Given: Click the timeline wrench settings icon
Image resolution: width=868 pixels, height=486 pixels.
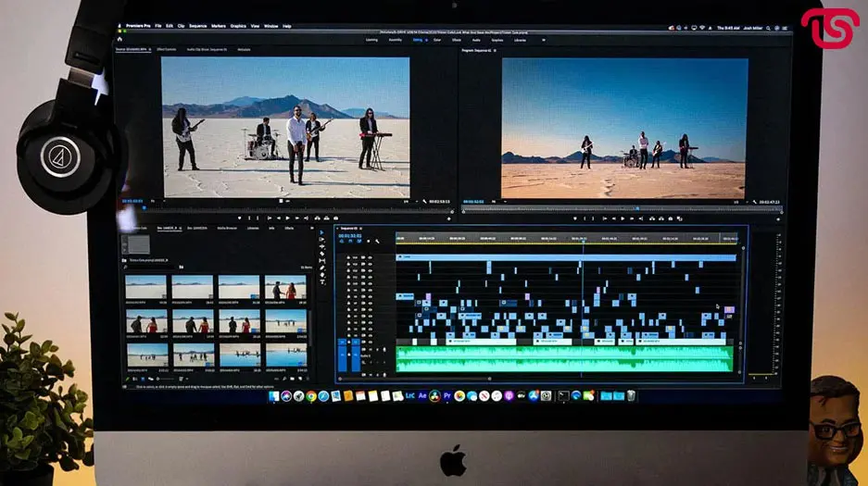Looking at the screenshot, I should coord(377,242).
